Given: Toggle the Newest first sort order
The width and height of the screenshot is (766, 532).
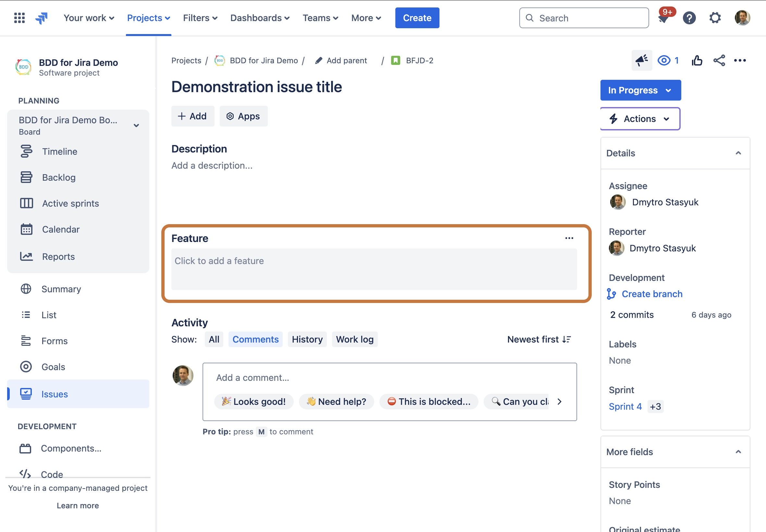Looking at the screenshot, I should [539, 339].
